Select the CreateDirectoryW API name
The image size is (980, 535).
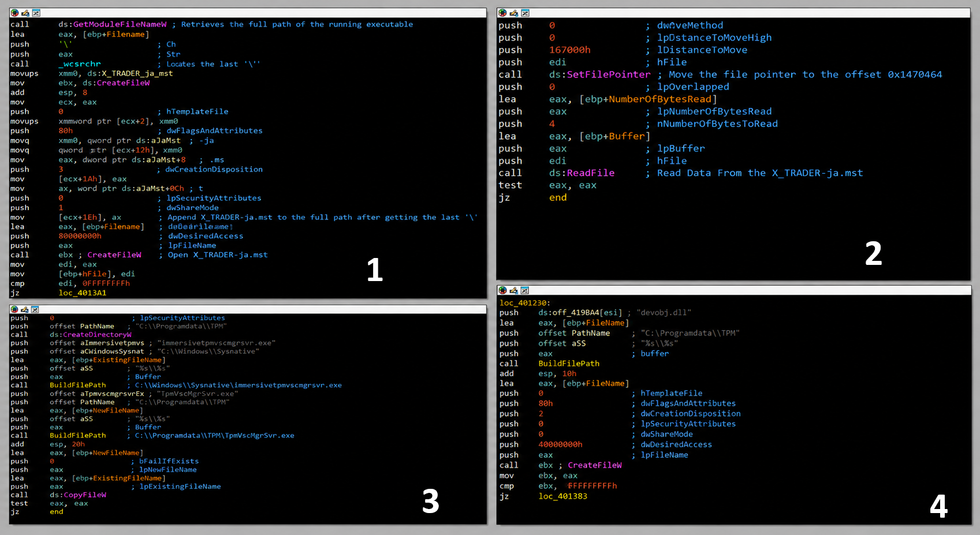point(97,335)
